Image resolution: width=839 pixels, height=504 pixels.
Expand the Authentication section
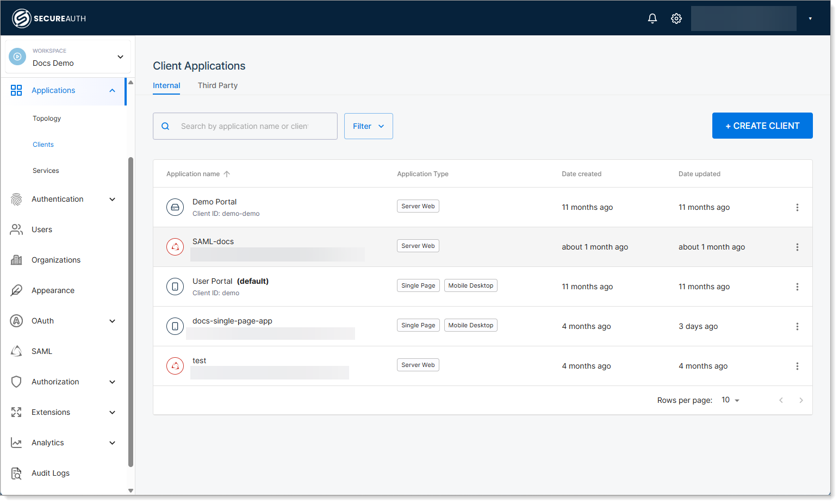point(113,199)
